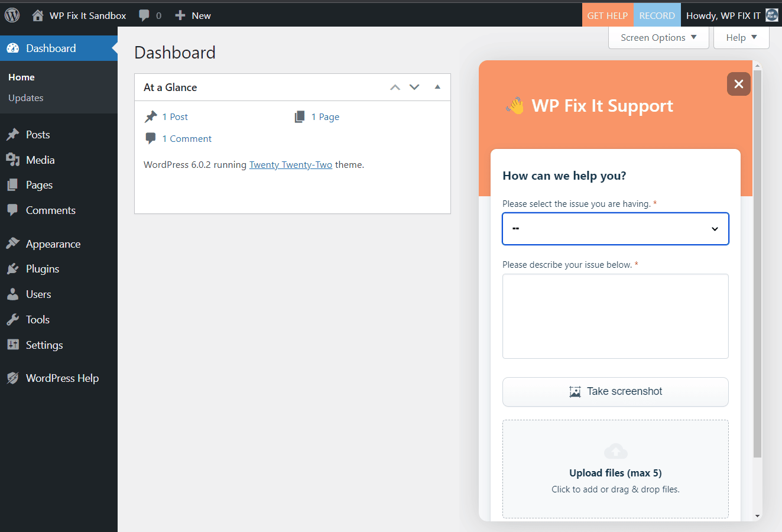Open the 1 Comment link
This screenshot has height=532, width=782.
[187, 139]
